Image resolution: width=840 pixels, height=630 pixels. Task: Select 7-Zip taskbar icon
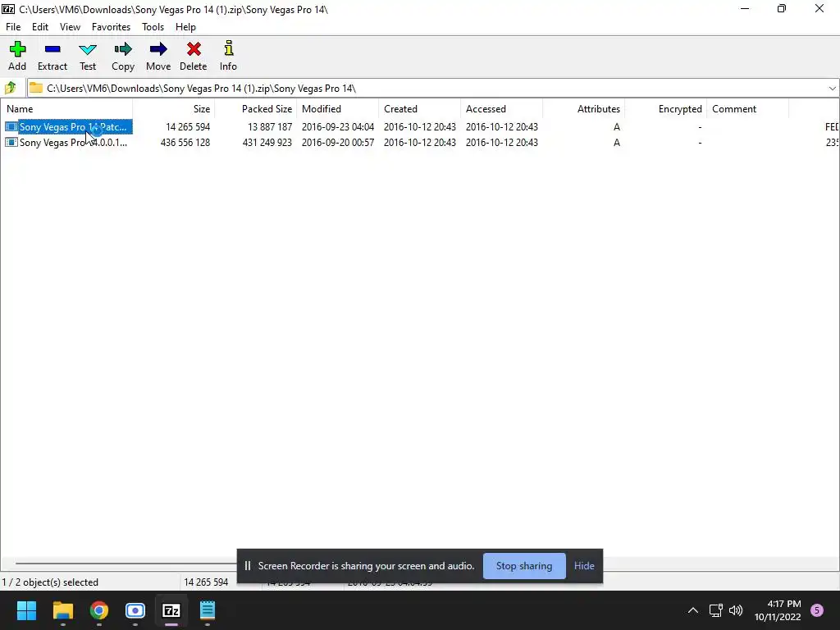coord(171,610)
